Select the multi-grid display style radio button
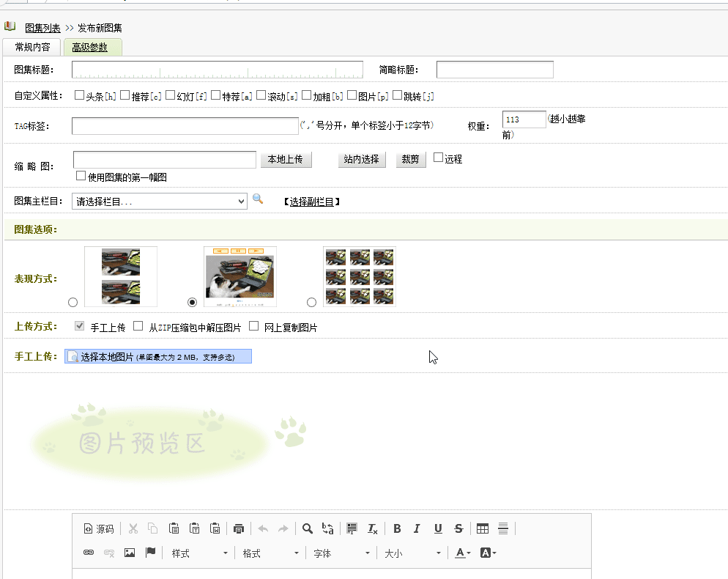The height and width of the screenshot is (579, 728). click(311, 301)
